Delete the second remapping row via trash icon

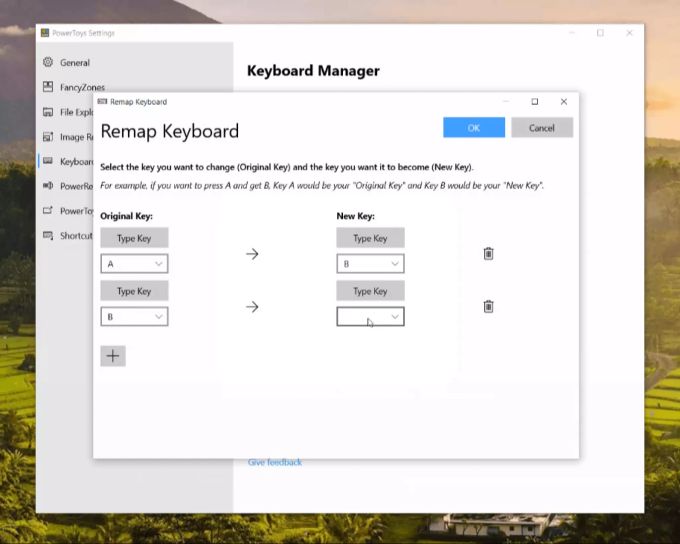point(488,306)
